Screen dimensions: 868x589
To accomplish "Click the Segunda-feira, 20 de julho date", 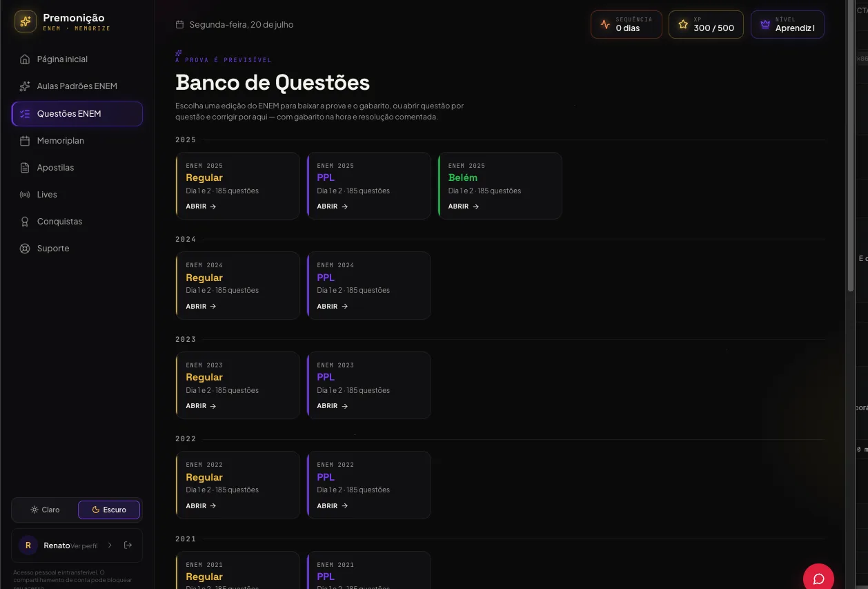I will click(241, 25).
